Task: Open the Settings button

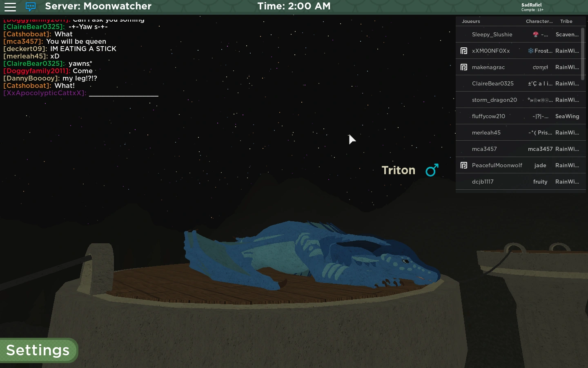Action: [x=38, y=350]
